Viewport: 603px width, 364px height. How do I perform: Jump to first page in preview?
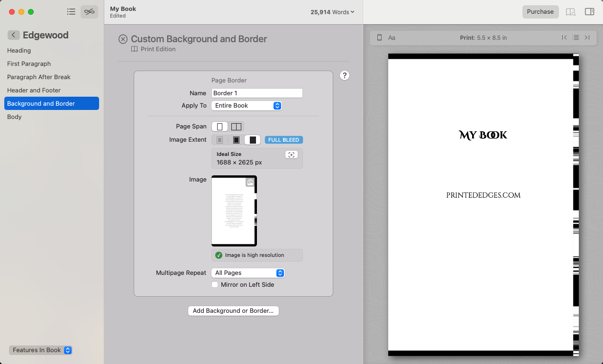point(564,37)
